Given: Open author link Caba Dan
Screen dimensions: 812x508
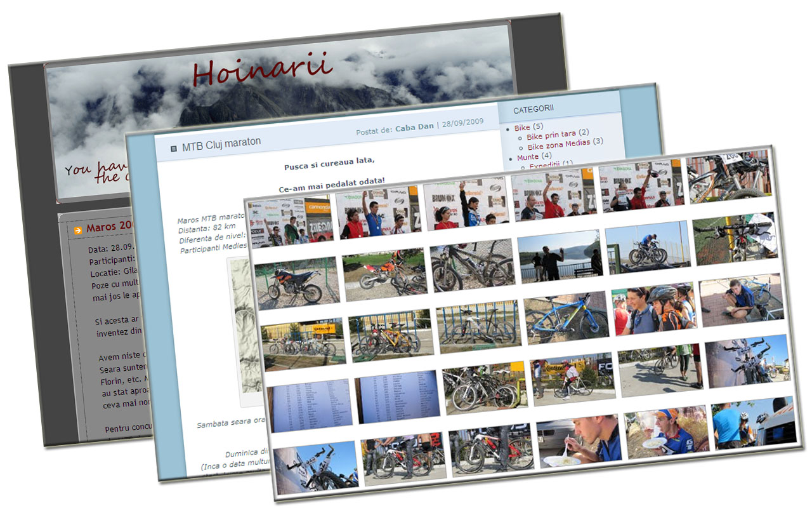Looking at the screenshot, I should click(x=414, y=126).
